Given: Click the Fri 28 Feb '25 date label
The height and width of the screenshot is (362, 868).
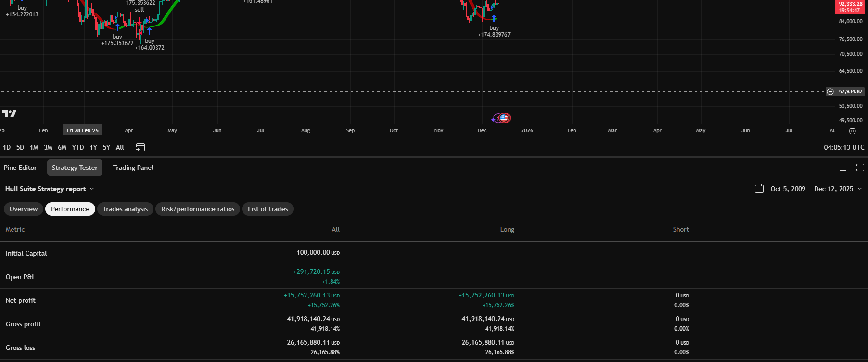Looking at the screenshot, I should pyautogui.click(x=83, y=130).
